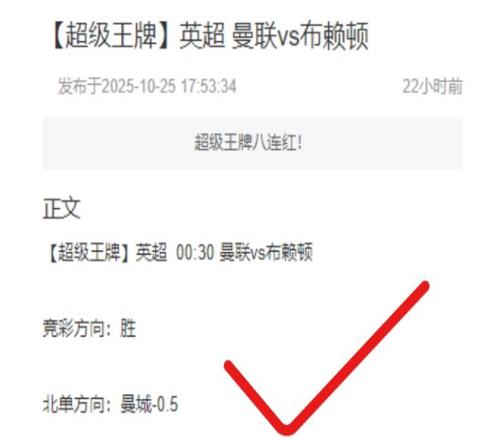Click 曼联vs布赖顿 in the body line

pyautogui.click(x=266, y=252)
